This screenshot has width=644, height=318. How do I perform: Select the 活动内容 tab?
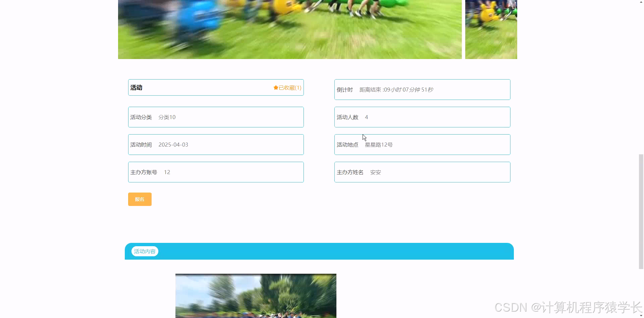click(x=145, y=251)
